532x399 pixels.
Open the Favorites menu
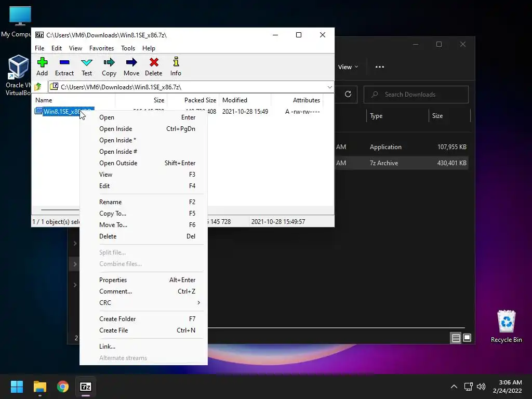point(101,48)
